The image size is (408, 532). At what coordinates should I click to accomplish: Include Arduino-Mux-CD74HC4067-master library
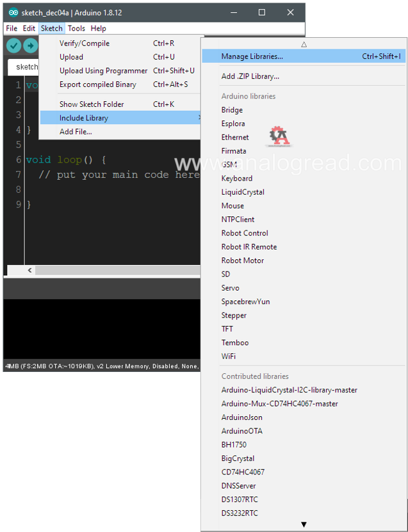(304, 403)
